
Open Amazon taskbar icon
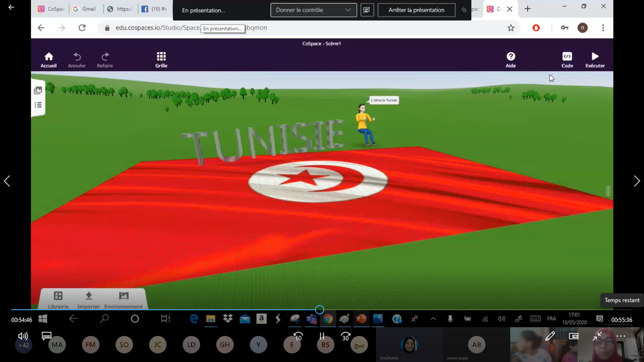[x=261, y=319]
